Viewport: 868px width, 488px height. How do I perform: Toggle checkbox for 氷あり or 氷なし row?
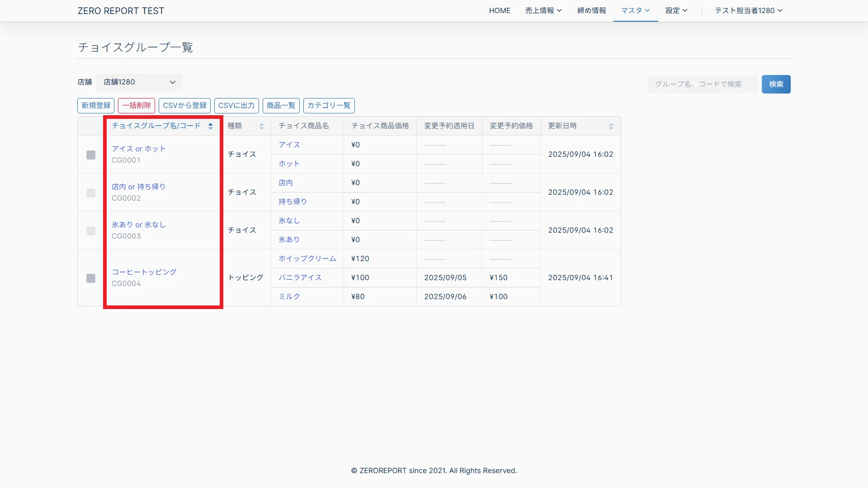tap(91, 231)
